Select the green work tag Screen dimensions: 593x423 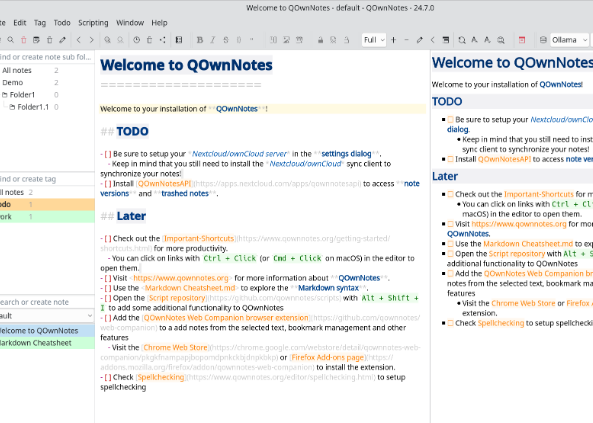47,217
